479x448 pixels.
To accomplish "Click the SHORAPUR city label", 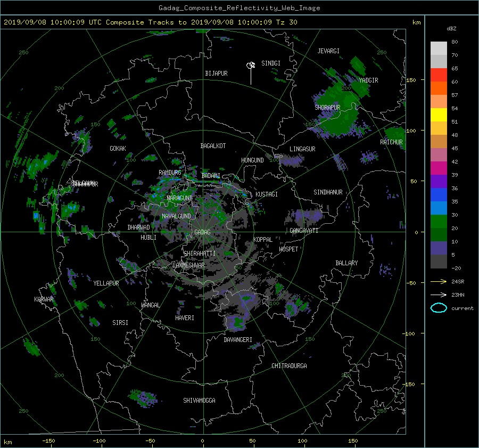I will [x=327, y=107].
